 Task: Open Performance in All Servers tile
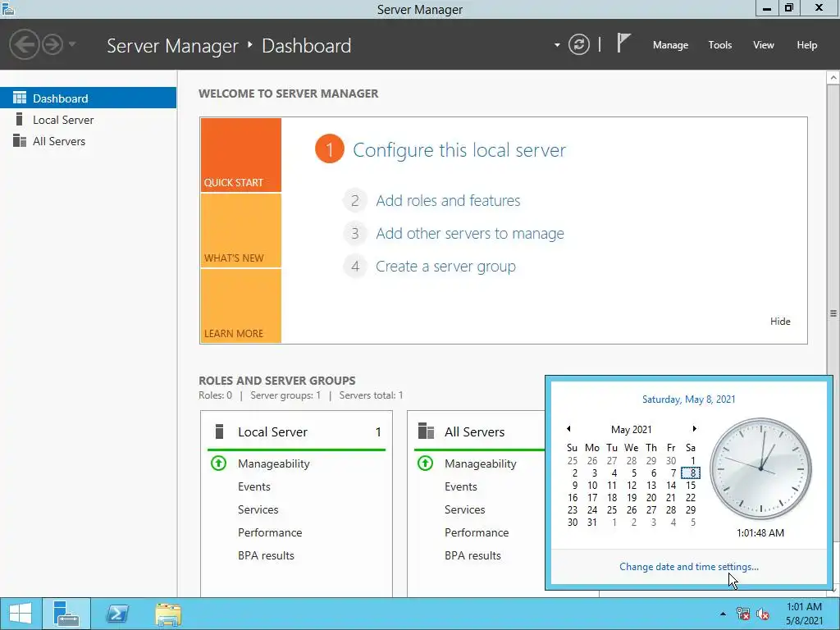coord(477,532)
